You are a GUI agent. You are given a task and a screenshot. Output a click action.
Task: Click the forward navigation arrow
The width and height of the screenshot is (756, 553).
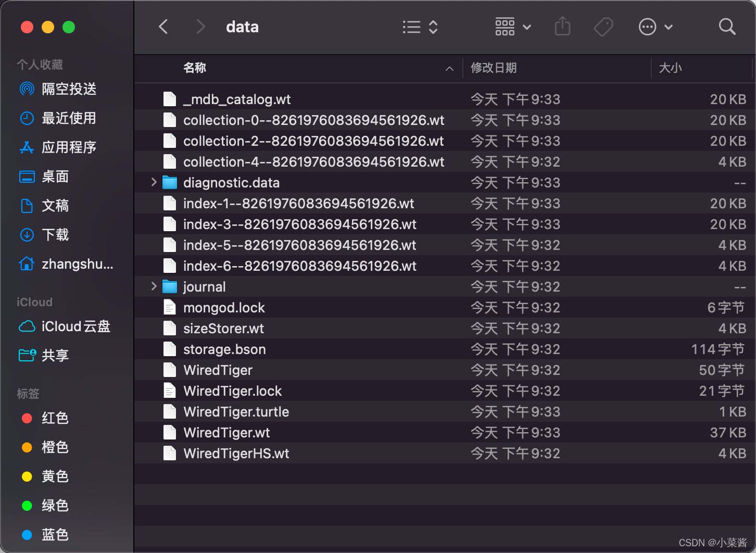click(200, 27)
